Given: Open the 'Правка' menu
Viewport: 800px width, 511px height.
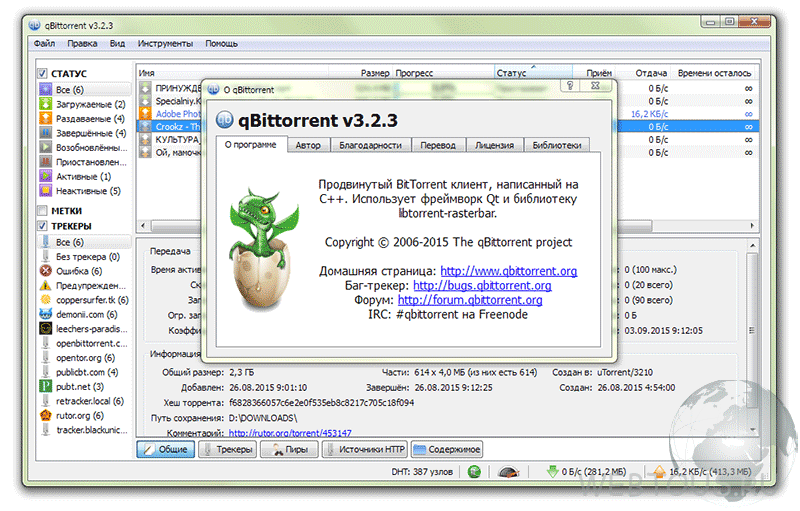Looking at the screenshot, I should (x=82, y=43).
